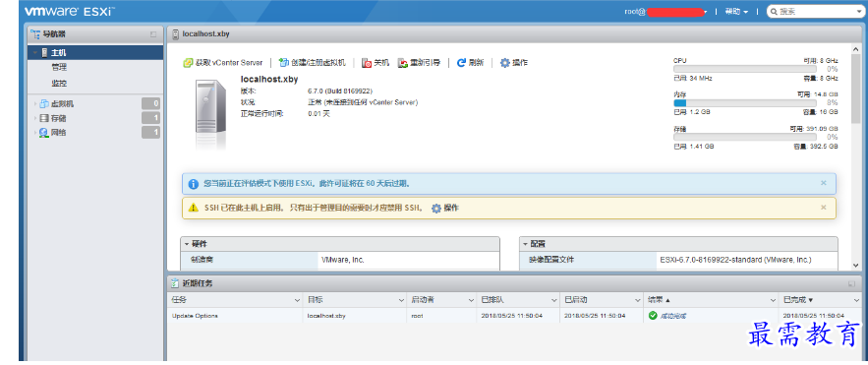Open the Task (任务) column dropdown
868x365 pixels.
(297, 300)
